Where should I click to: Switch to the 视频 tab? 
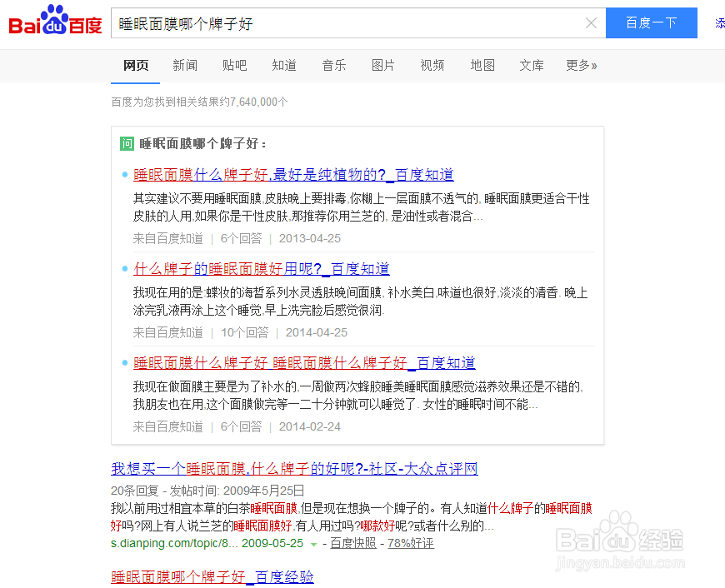point(432,65)
